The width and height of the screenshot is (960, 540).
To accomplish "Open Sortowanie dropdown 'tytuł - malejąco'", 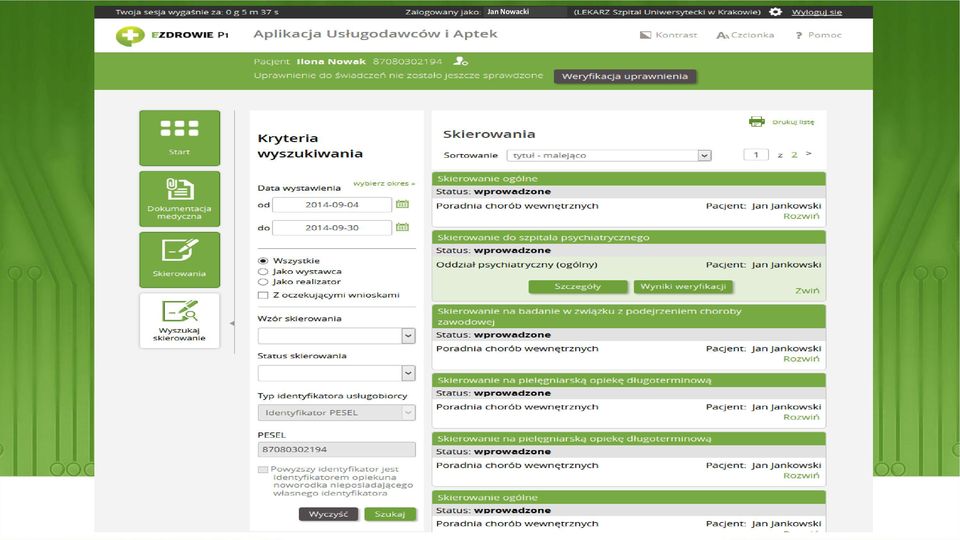I will (609, 156).
